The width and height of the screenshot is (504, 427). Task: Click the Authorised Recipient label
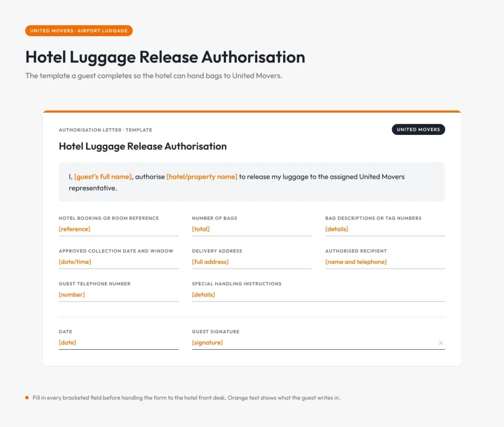356,251
